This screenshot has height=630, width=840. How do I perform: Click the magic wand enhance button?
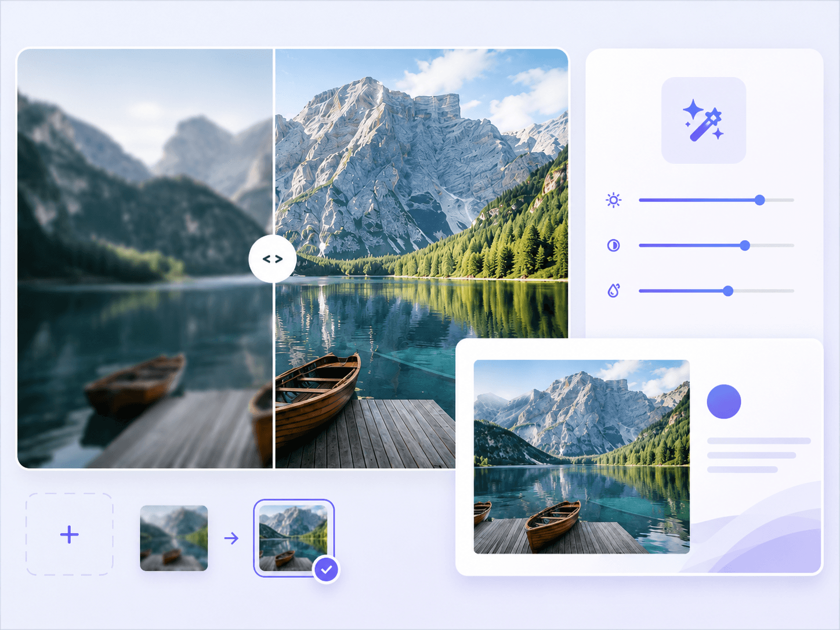(x=703, y=120)
